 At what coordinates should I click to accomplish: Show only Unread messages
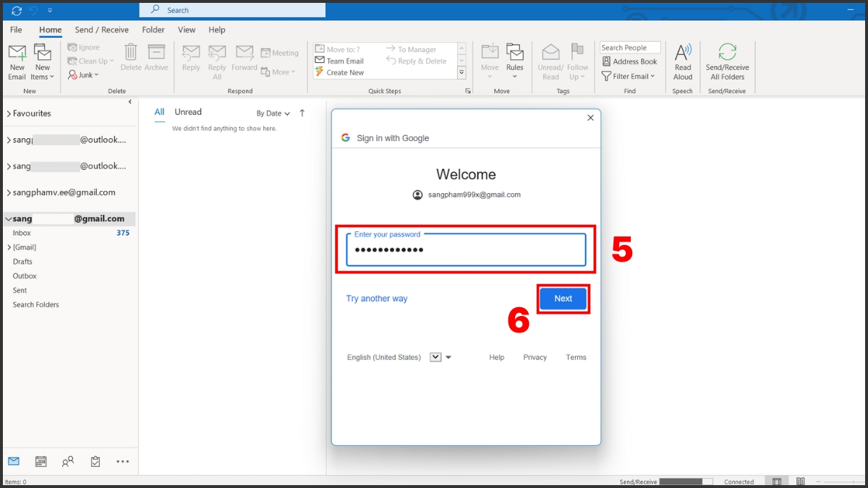(188, 112)
